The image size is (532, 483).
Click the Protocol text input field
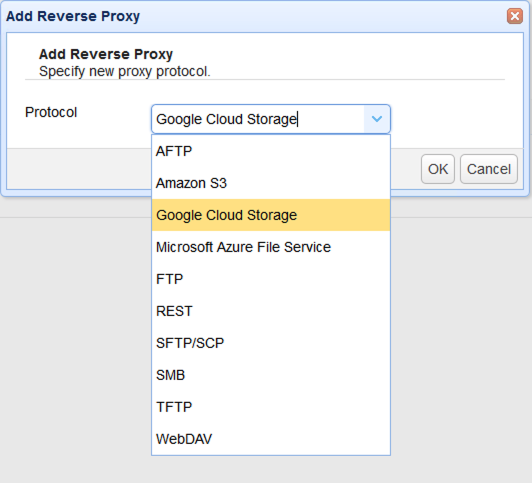(x=258, y=119)
